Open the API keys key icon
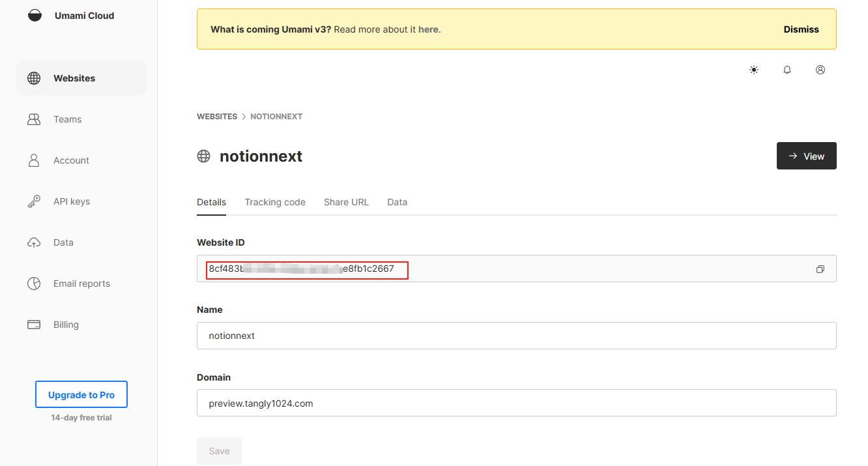The height and width of the screenshot is (466, 868). point(34,201)
